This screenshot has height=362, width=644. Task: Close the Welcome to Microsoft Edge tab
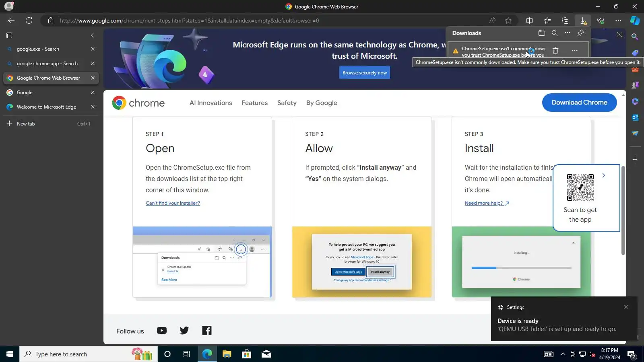93,107
